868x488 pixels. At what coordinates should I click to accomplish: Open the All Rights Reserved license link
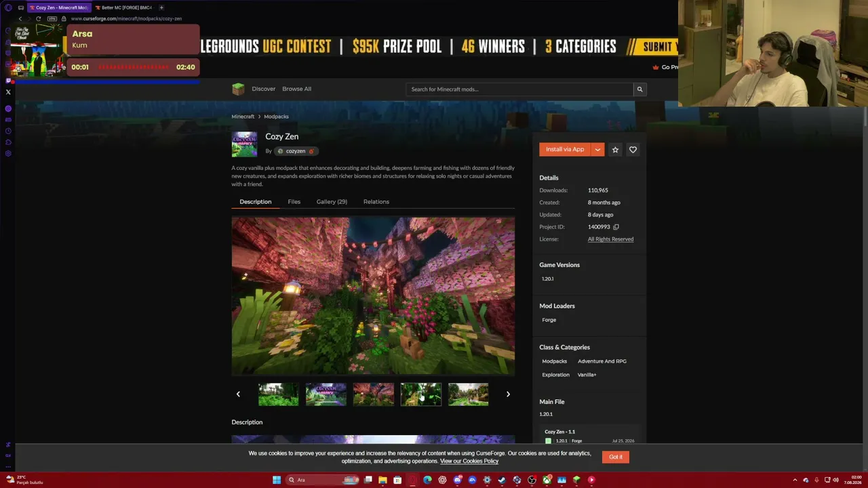tap(610, 239)
